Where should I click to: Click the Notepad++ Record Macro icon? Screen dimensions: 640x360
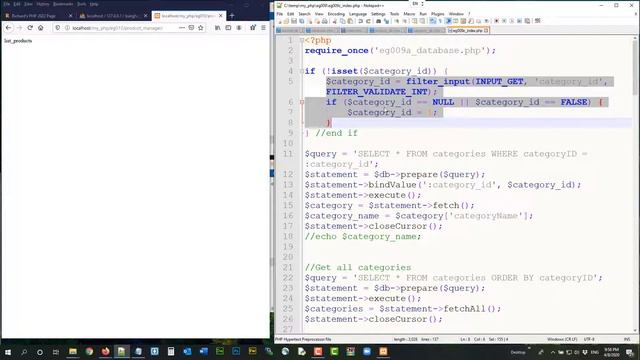pyautogui.click(x=496, y=21)
